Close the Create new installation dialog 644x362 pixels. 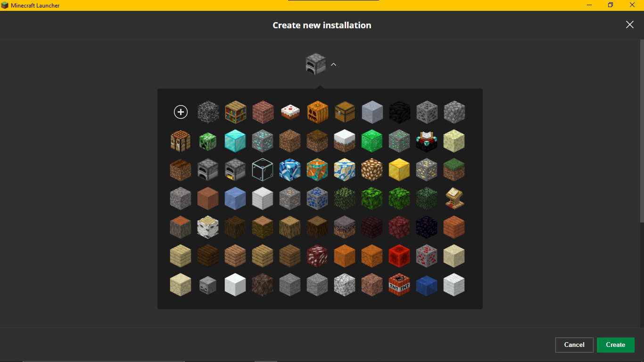point(629,25)
